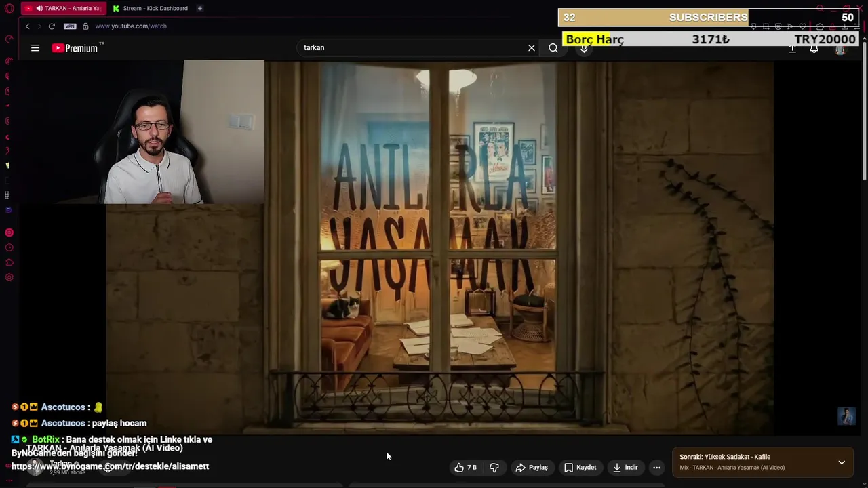Image resolution: width=868 pixels, height=488 pixels.
Task: Run the search with the magnifier button
Action: pos(553,47)
